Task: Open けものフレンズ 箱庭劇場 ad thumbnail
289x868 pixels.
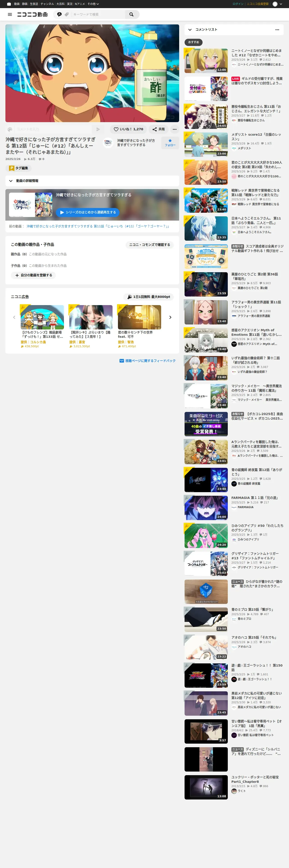Action: [x=42, y=317]
